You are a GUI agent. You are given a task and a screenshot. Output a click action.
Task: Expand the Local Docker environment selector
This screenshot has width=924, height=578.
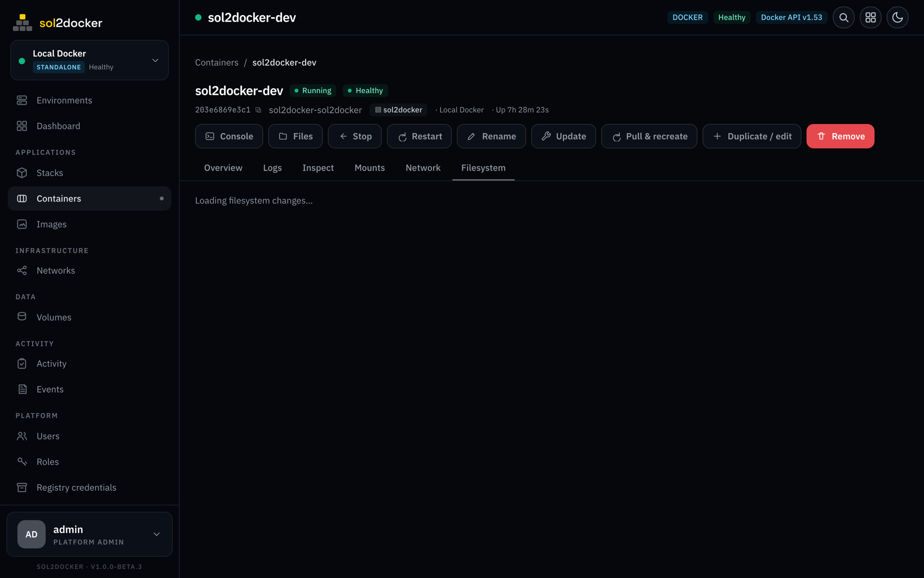(90, 60)
